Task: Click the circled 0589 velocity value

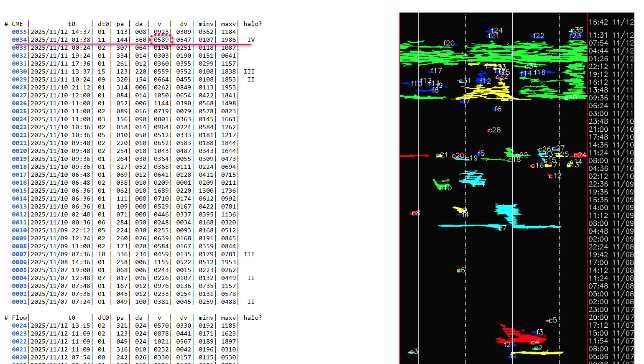Action: [x=161, y=40]
